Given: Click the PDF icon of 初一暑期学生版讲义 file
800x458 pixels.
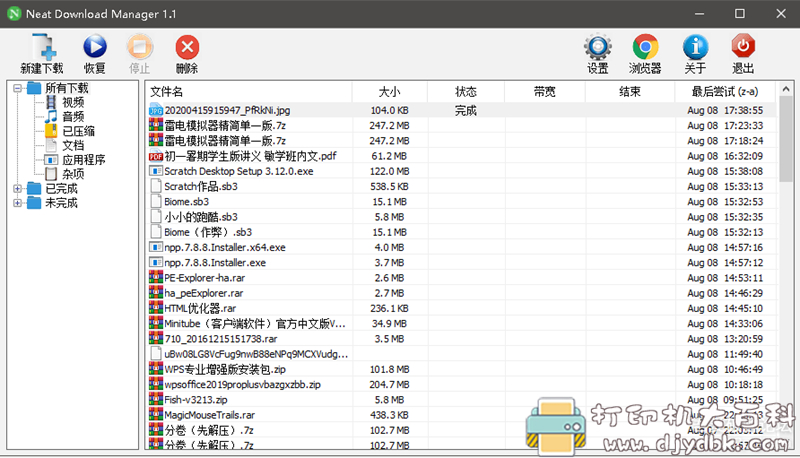Looking at the screenshot, I should coord(156,156).
